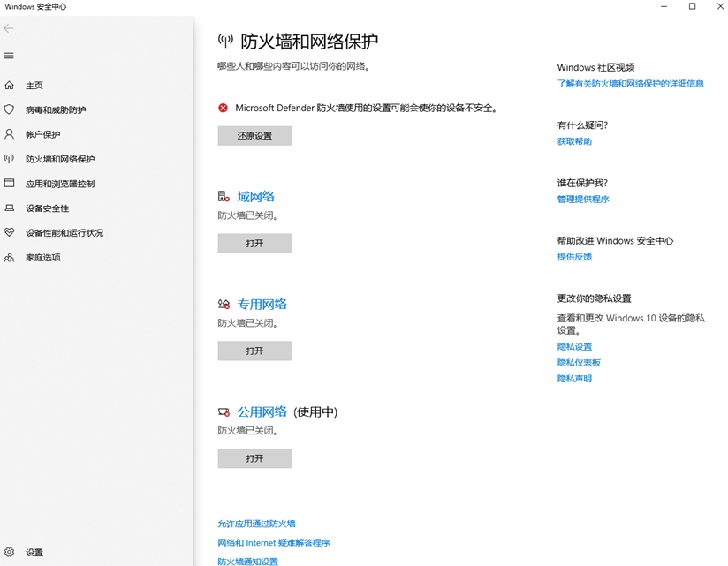This screenshot has height=566, width=728.
Task: Turn on firewall under 域网络
Action: [254, 243]
